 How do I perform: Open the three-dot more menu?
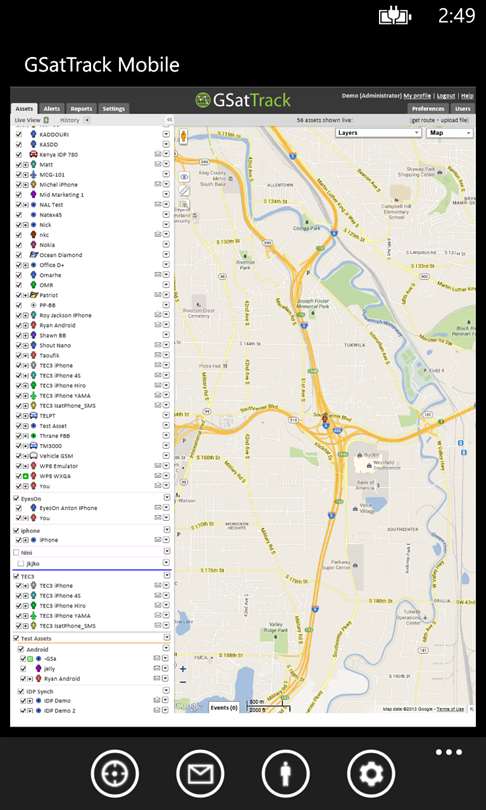click(448, 752)
